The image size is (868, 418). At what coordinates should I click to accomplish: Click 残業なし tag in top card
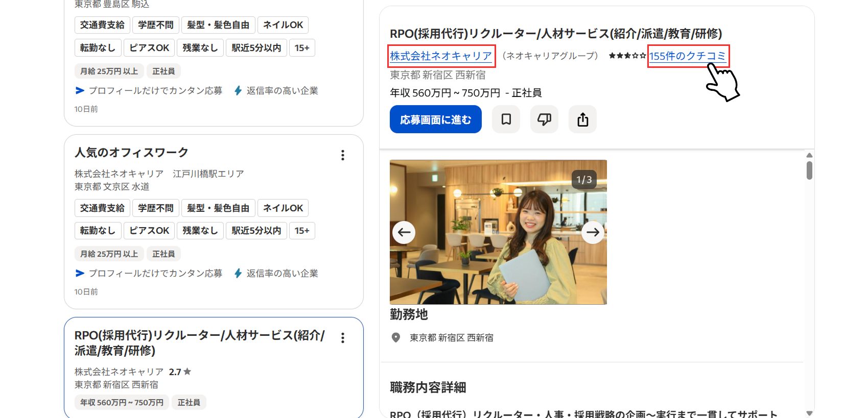(x=200, y=47)
